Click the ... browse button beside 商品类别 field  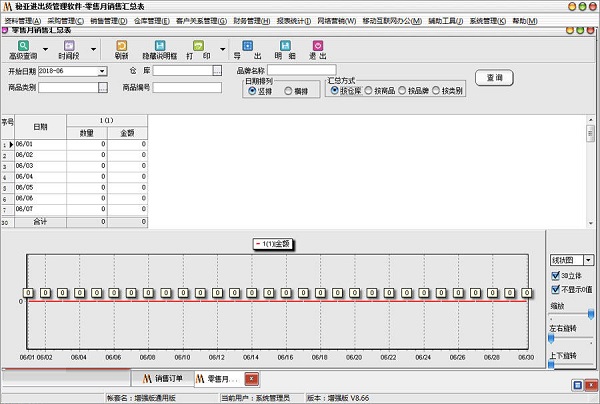point(103,88)
